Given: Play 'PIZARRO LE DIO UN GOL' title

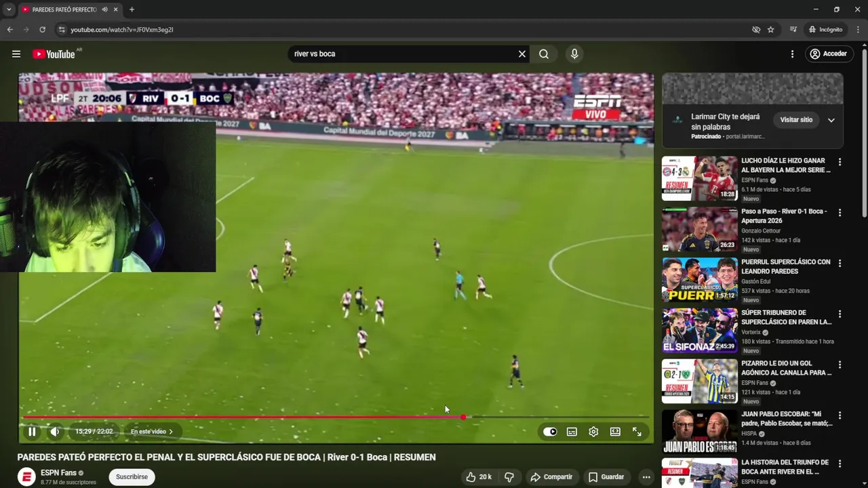Looking at the screenshot, I should [787, 368].
